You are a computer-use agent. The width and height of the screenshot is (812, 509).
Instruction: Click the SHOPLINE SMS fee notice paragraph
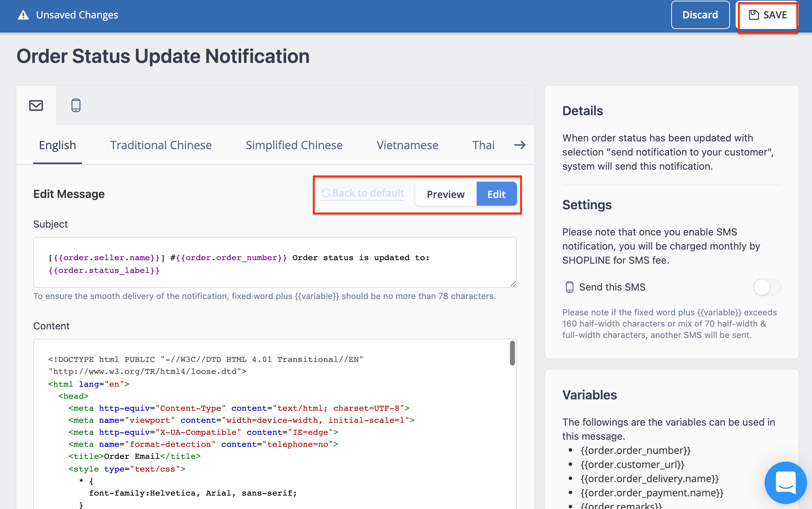661,246
